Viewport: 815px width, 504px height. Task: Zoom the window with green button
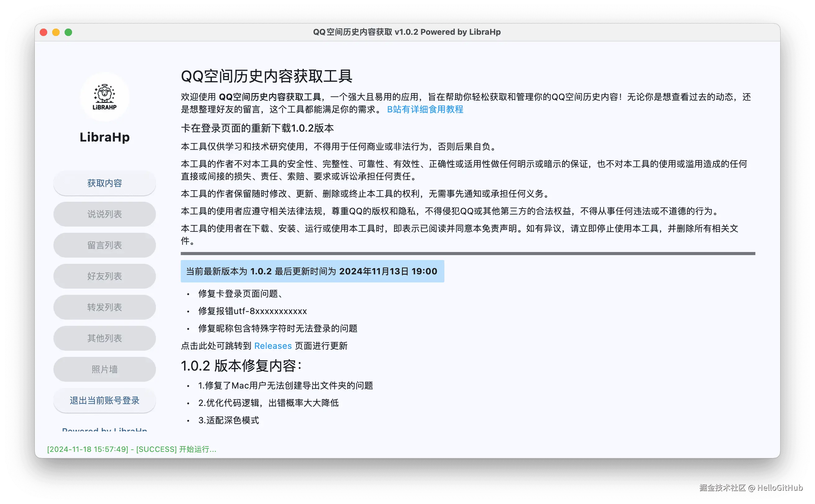[x=68, y=32]
